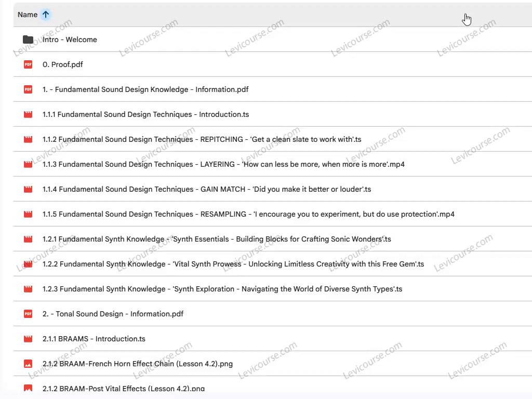Viewport: 532px width, 399px height.
Task: Click the sort direction arrow next to Name
Action: [46, 15]
